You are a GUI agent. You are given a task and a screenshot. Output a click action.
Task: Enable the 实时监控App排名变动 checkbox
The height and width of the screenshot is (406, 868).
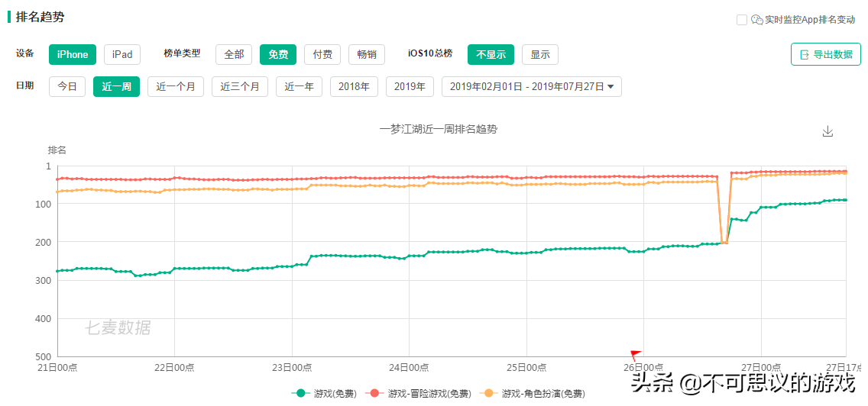point(741,20)
